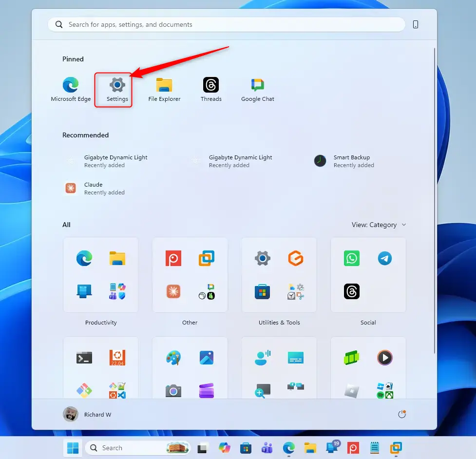Launch the Magnifier app icon

(263, 391)
